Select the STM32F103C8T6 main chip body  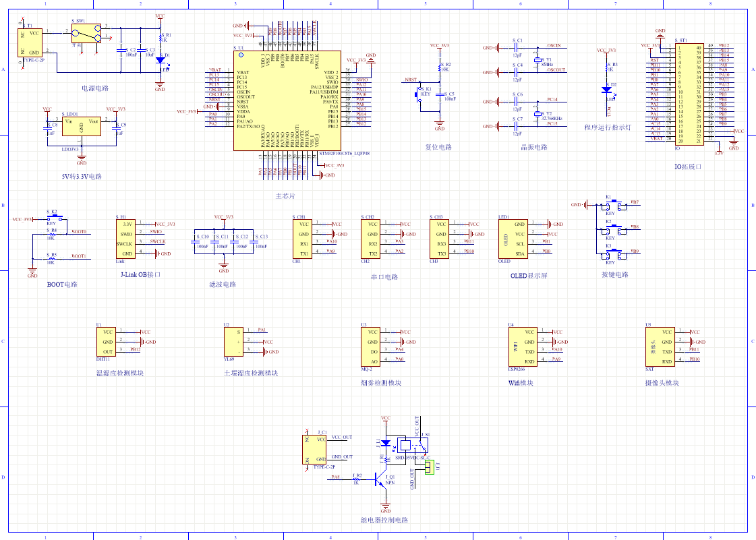(x=287, y=100)
